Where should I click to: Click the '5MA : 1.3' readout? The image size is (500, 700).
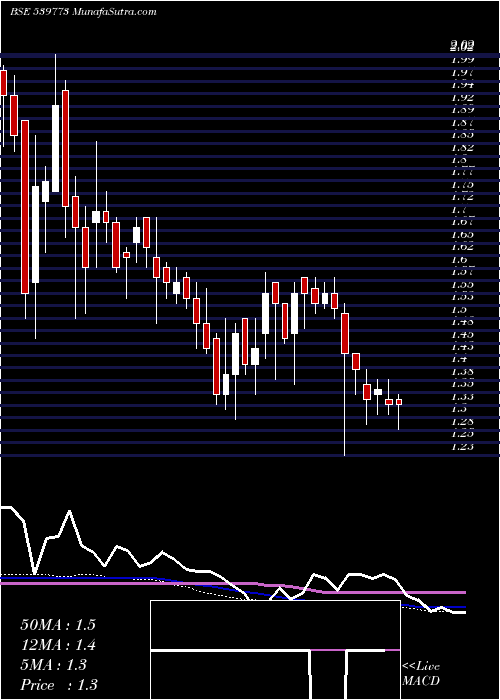click(x=53, y=665)
